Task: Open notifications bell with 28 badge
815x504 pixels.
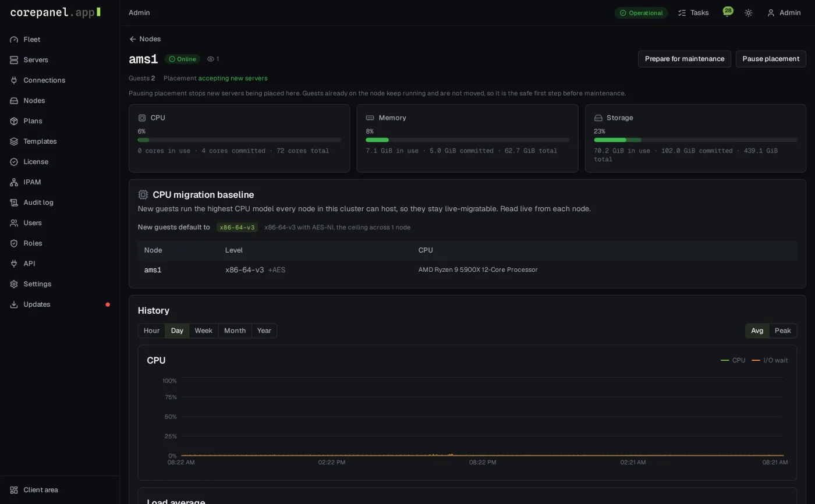Action: click(727, 12)
